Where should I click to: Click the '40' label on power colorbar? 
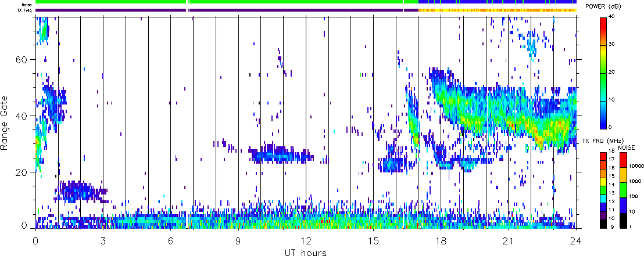pos(613,17)
